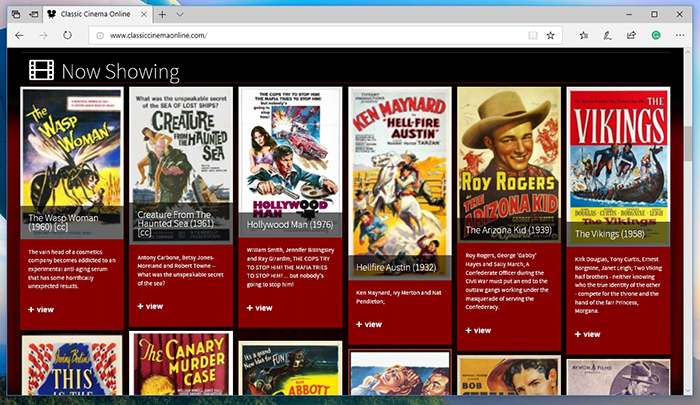Expand the tab previews chevron
Image resolution: width=700 pixels, height=405 pixels.
click(179, 15)
